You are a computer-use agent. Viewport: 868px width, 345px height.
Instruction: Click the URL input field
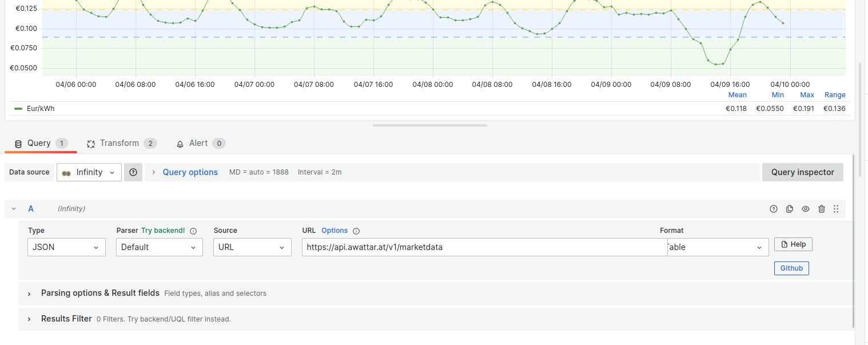484,247
